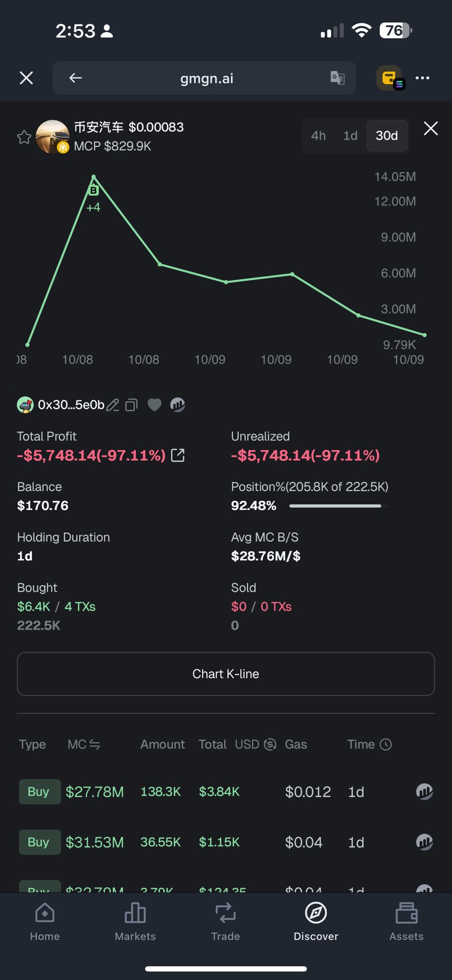Copy wallet address 0x30...5e0b
The image size is (452, 980).
(x=131, y=405)
